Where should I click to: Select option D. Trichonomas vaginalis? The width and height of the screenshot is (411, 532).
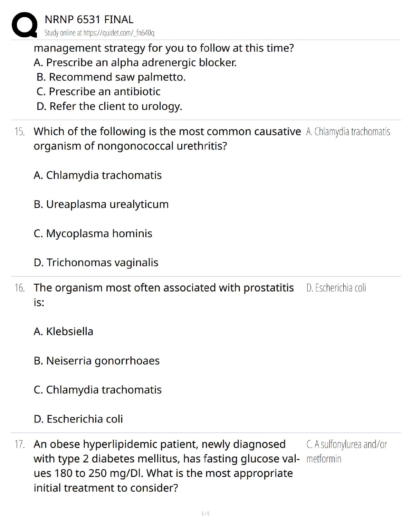96,263
